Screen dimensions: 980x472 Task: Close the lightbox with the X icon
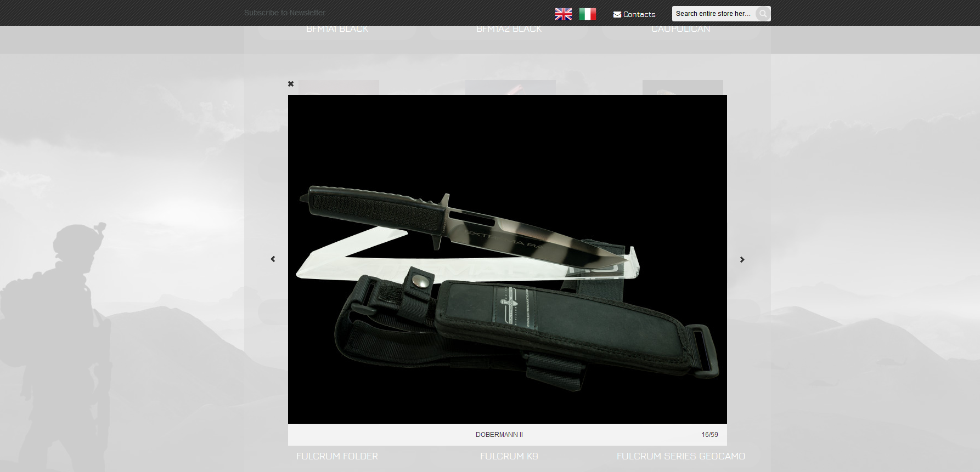click(x=291, y=84)
